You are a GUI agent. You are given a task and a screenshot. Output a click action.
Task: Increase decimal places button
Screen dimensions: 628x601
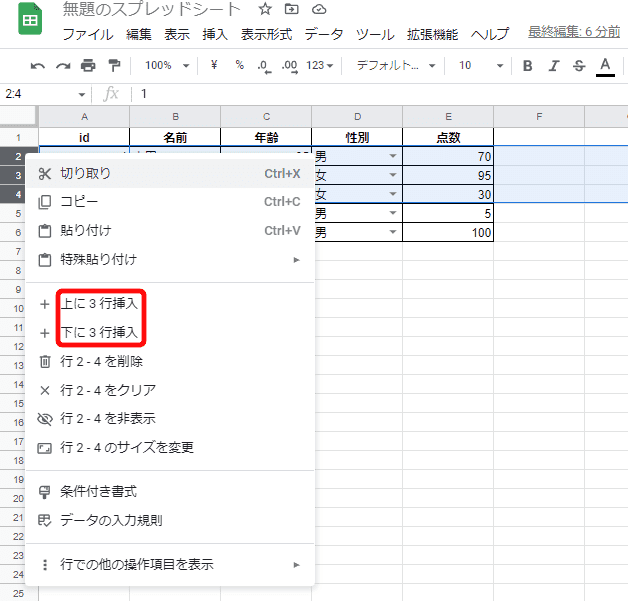click(290, 66)
